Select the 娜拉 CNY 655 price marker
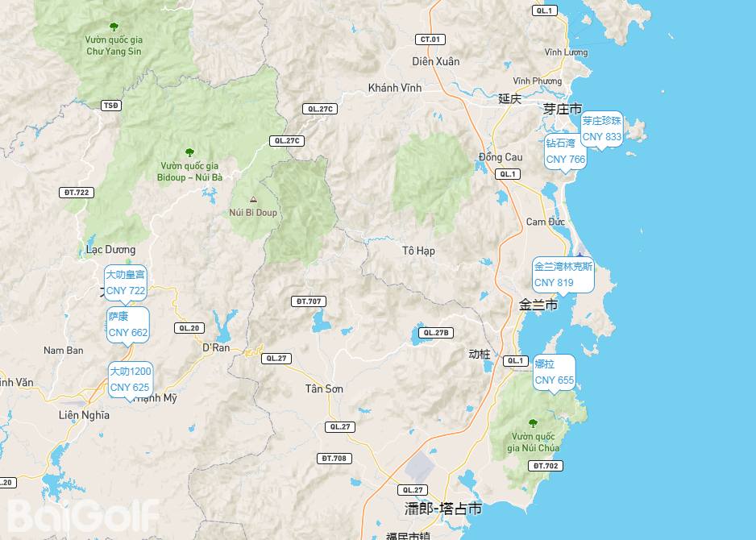The image size is (756, 540). [554, 372]
